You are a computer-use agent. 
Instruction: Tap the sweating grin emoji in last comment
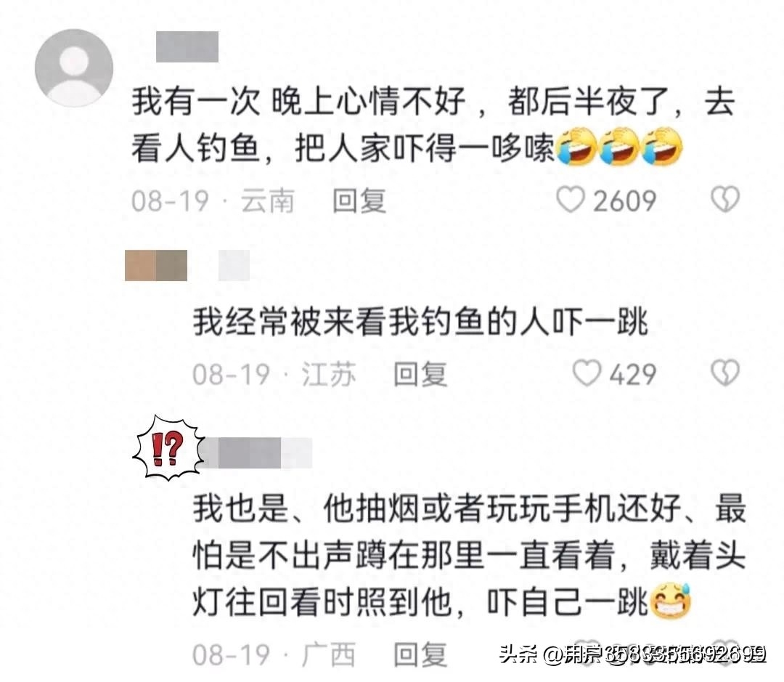click(x=670, y=601)
